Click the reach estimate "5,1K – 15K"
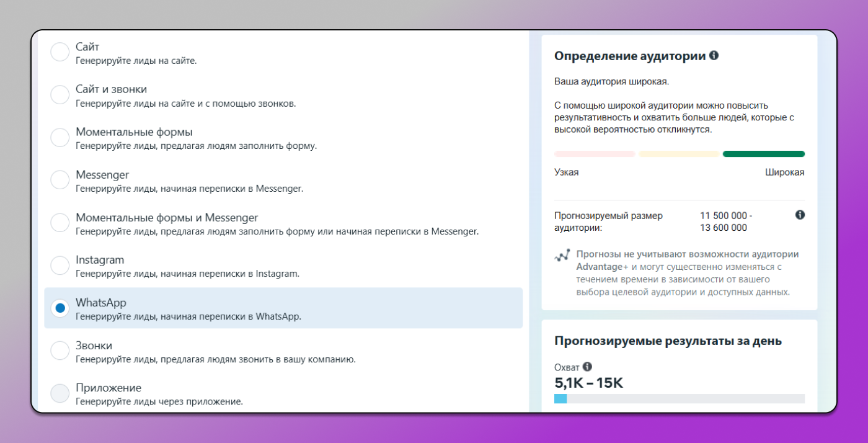 click(589, 383)
